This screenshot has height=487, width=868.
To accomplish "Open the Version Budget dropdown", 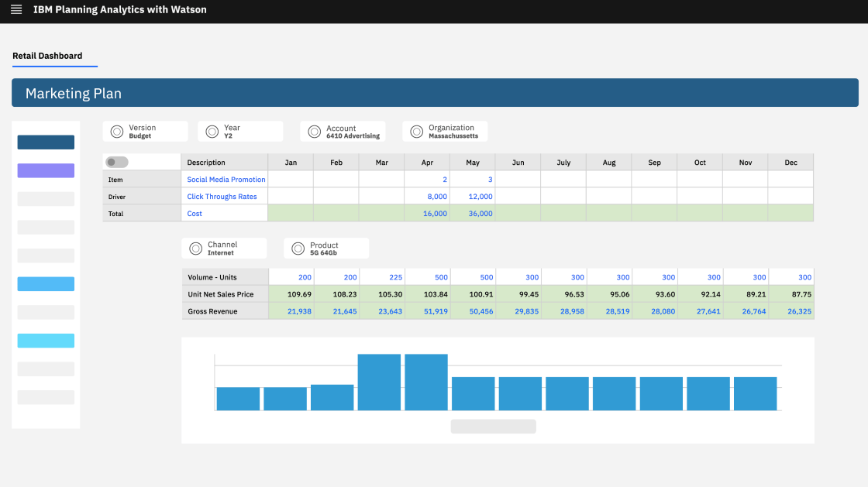I will click(146, 132).
